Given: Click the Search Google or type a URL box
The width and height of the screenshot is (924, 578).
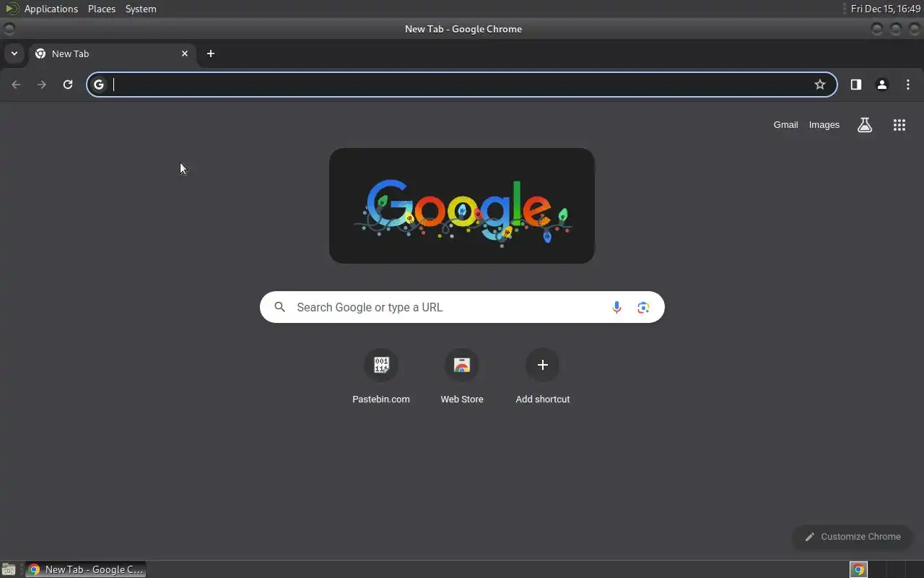Looking at the screenshot, I should pos(462,307).
